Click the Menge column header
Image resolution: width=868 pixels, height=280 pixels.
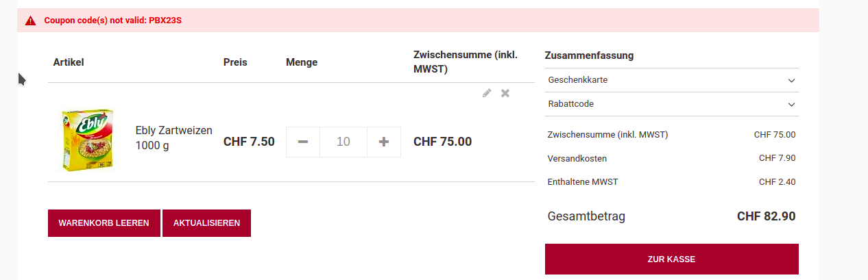pos(302,62)
